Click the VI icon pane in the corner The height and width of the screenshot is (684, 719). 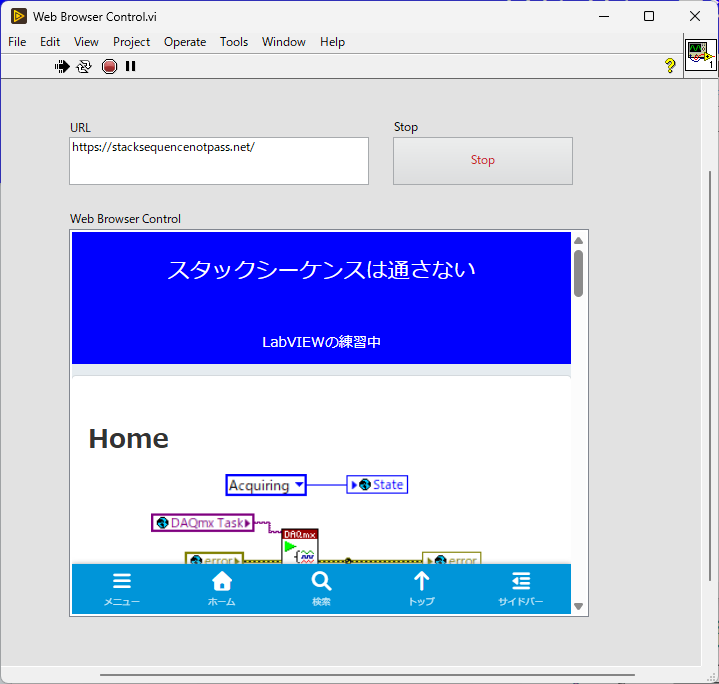700,55
